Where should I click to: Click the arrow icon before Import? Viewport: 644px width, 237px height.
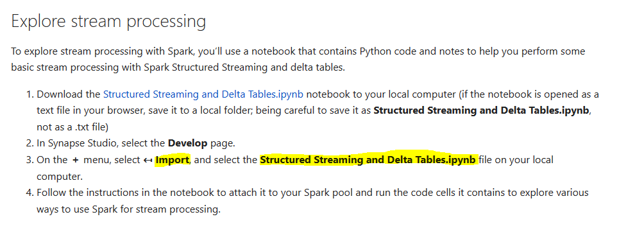[148, 160]
